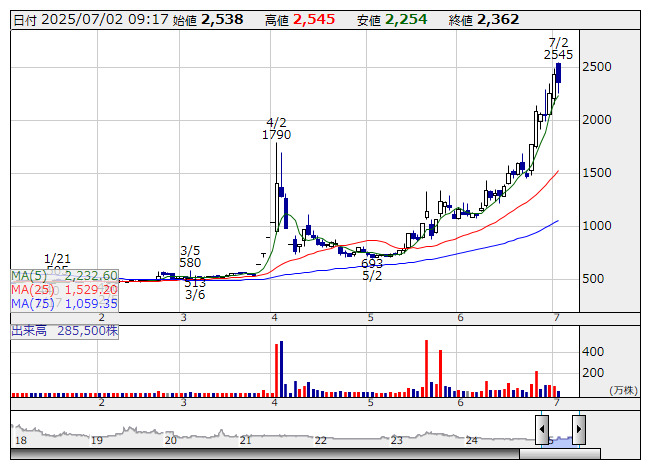Image resolution: width=653 pixels, height=470 pixels.
Task: Click the year 22 in the overview timeline
Action: coord(321,440)
